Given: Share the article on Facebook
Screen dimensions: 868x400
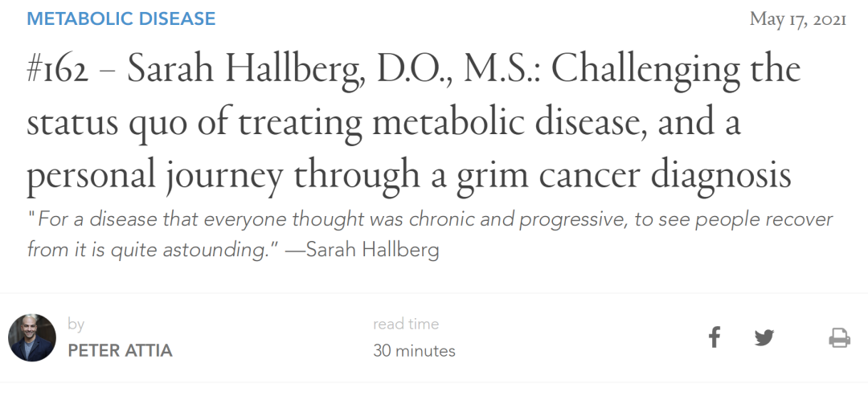Looking at the screenshot, I should (x=714, y=337).
